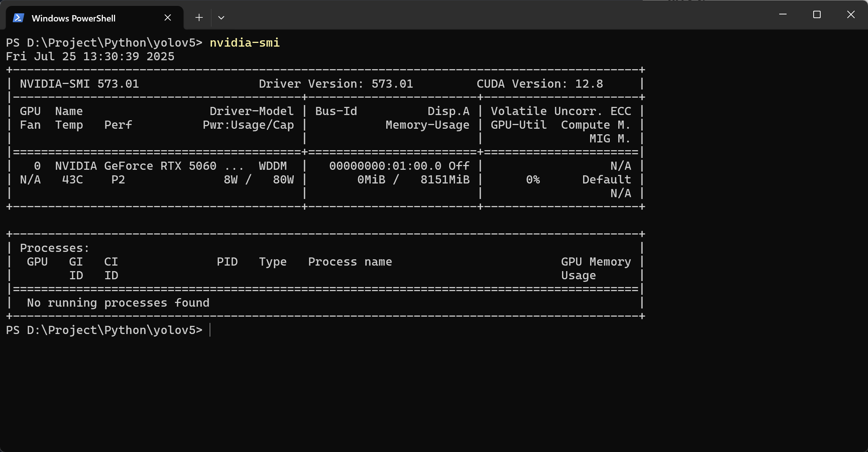The width and height of the screenshot is (868, 452).
Task: Click the "Process name" column header
Action: pos(350,262)
